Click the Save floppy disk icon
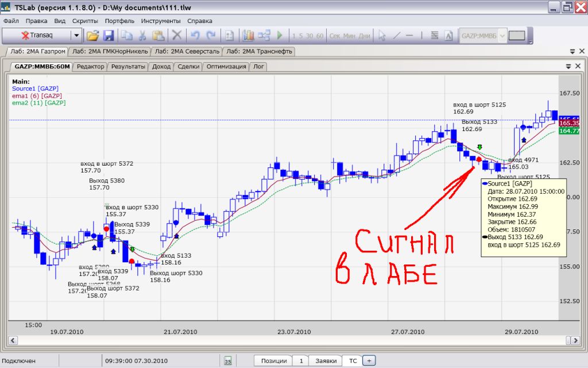This screenshot has width=588, height=368. (x=109, y=36)
